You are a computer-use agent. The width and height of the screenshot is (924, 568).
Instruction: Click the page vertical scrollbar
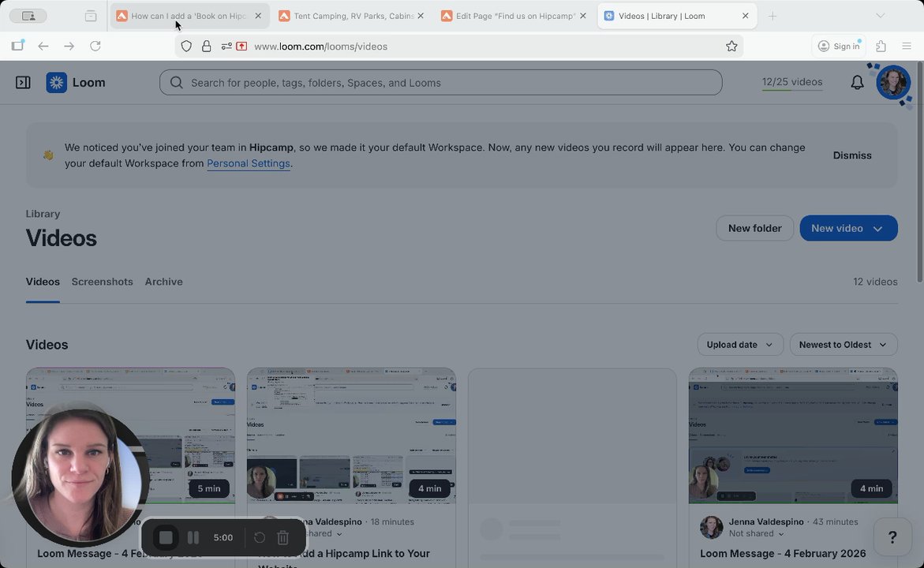tap(919, 174)
